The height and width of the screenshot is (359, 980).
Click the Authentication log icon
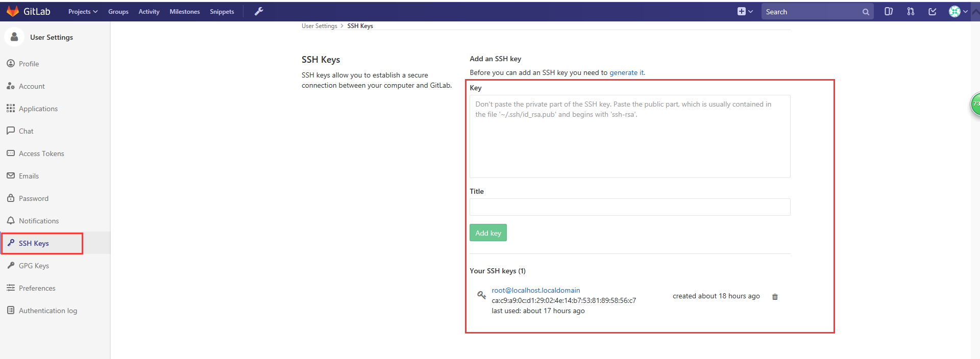point(11,310)
